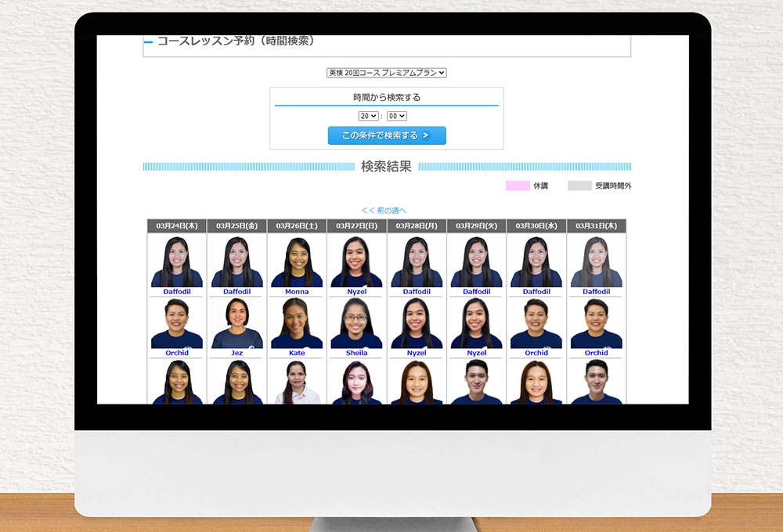Click the pink 休講 legend swatch
This screenshot has width=783, height=532.
(518, 185)
